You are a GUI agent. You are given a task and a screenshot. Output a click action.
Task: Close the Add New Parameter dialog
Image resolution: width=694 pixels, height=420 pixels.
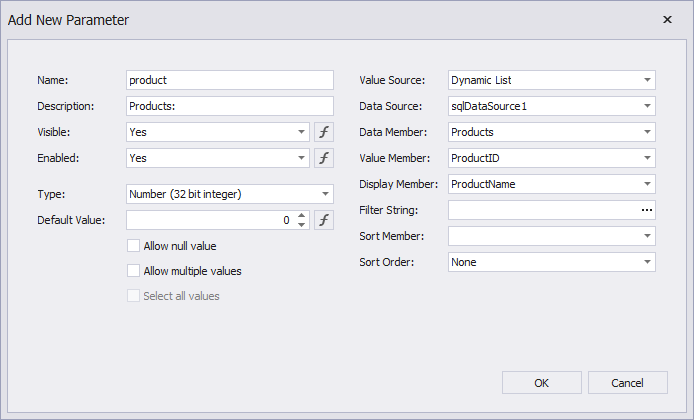(x=667, y=19)
